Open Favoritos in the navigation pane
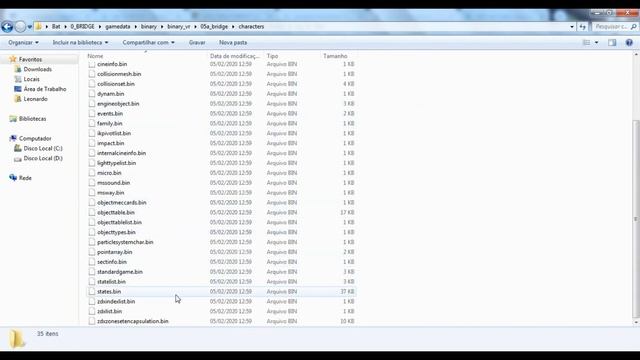640x360 pixels. (30, 60)
